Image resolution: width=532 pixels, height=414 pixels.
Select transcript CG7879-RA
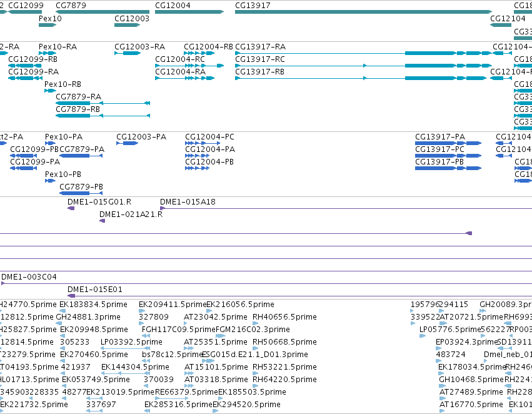coord(103,103)
